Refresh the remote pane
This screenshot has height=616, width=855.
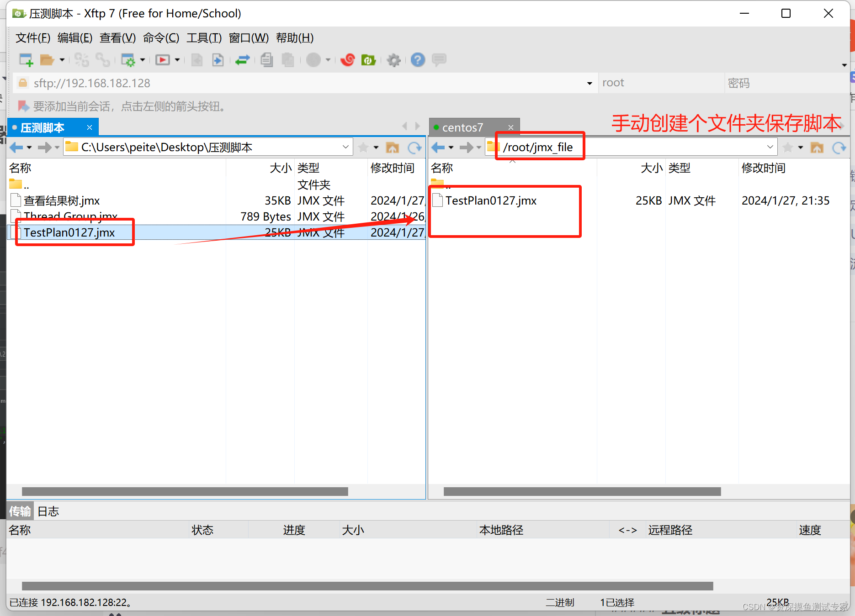pos(839,147)
